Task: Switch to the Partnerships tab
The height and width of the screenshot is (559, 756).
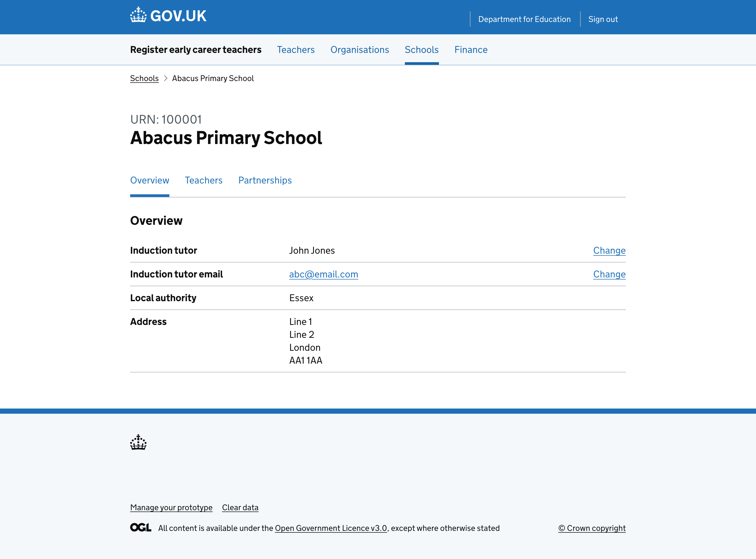Action: [x=265, y=180]
